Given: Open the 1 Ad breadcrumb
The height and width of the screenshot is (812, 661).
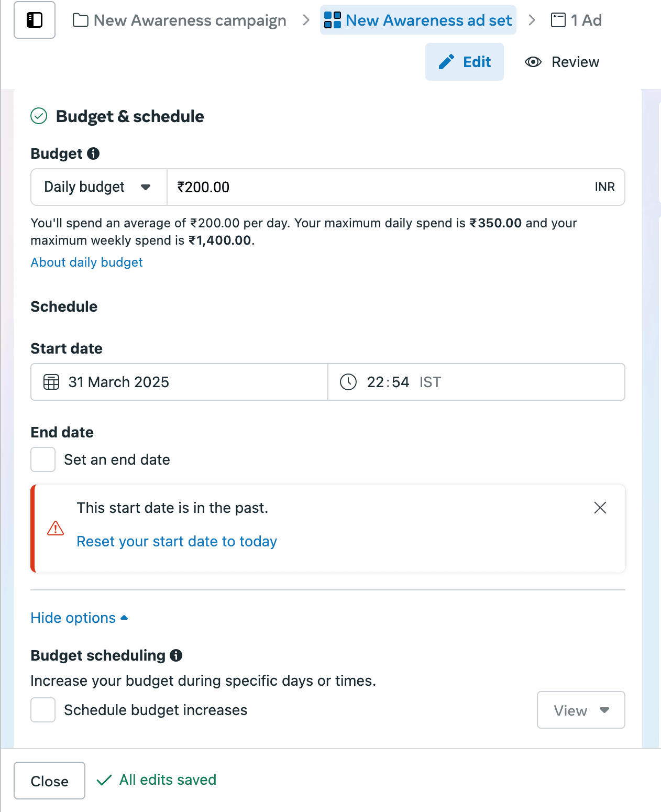Looking at the screenshot, I should pyautogui.click(x=576, y=20).
